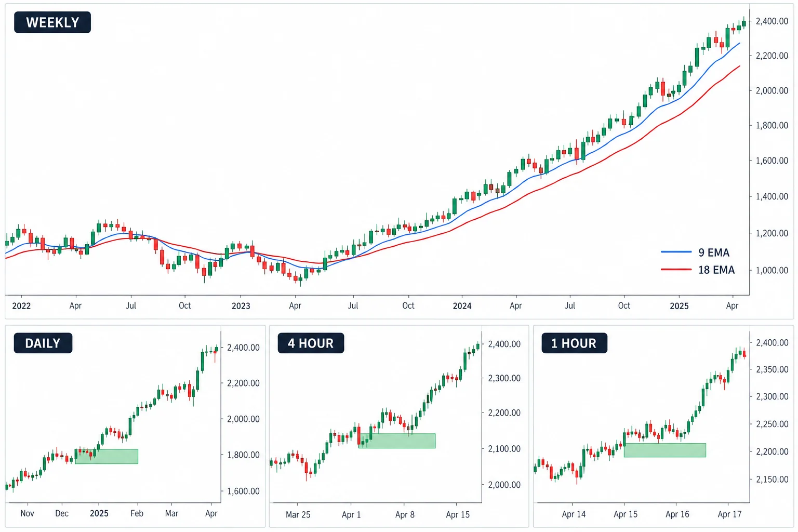
Task: Click Apr 8 on the 4 Hour axis
Action: tap(405, 514)
